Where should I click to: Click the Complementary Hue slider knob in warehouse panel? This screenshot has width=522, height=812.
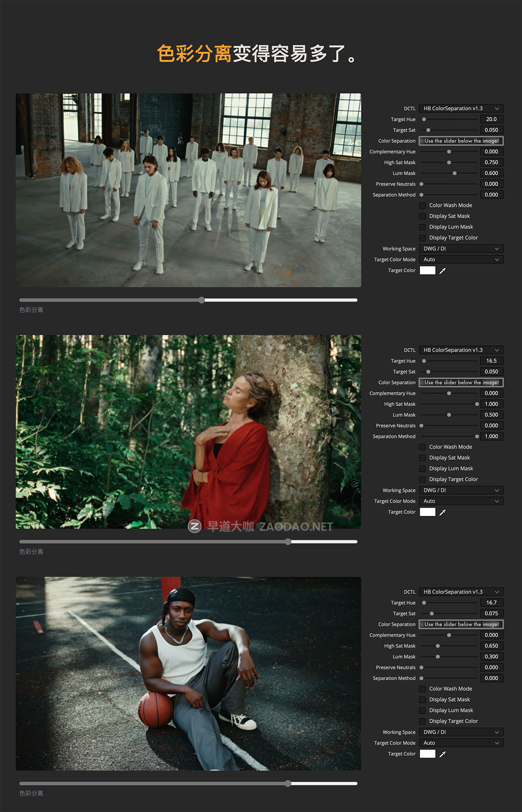point(449,152)
